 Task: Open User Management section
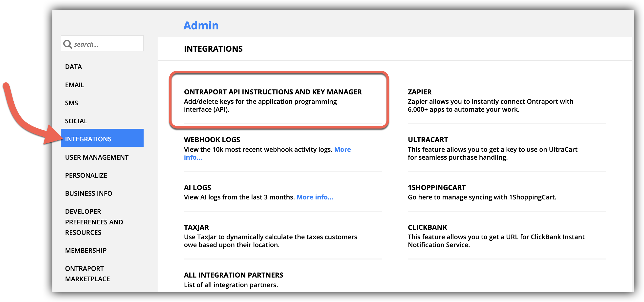coord(96,157)
